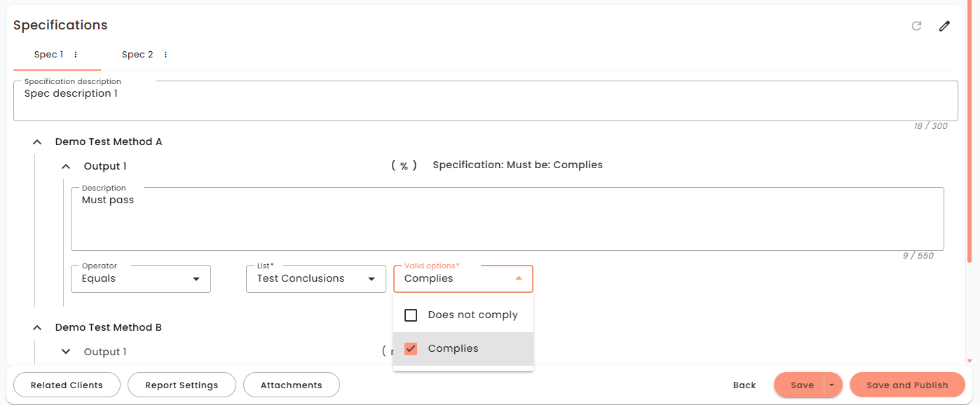Screen dimensions: 980x405
Task: Open the Spec 2 tab options menu
Action: click(x=165, y=55)
